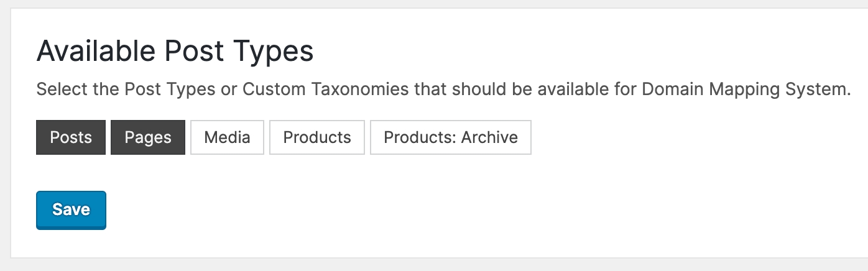Deselect the Posts post type
868x271 pixels.
coord(71,137)
